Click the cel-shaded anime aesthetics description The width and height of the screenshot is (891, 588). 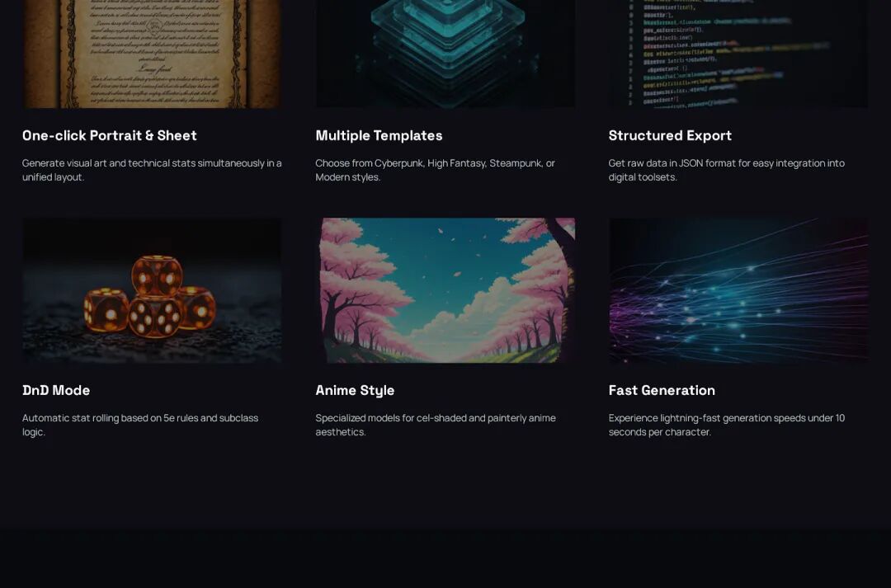pos(436,425)
